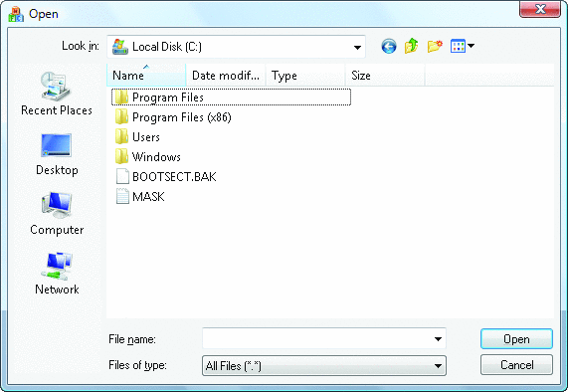Select the 'Windows' name text
The width and height of the screenshot is (568, 392).
coord(156,157)
